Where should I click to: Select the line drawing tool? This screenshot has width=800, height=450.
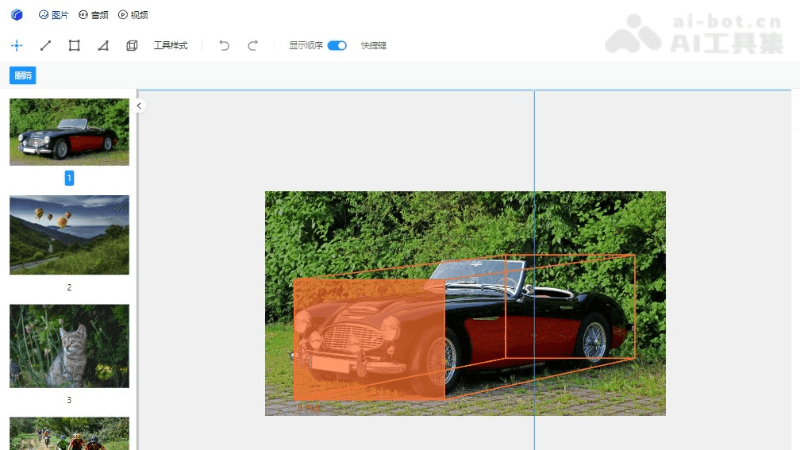pos(45,45)
